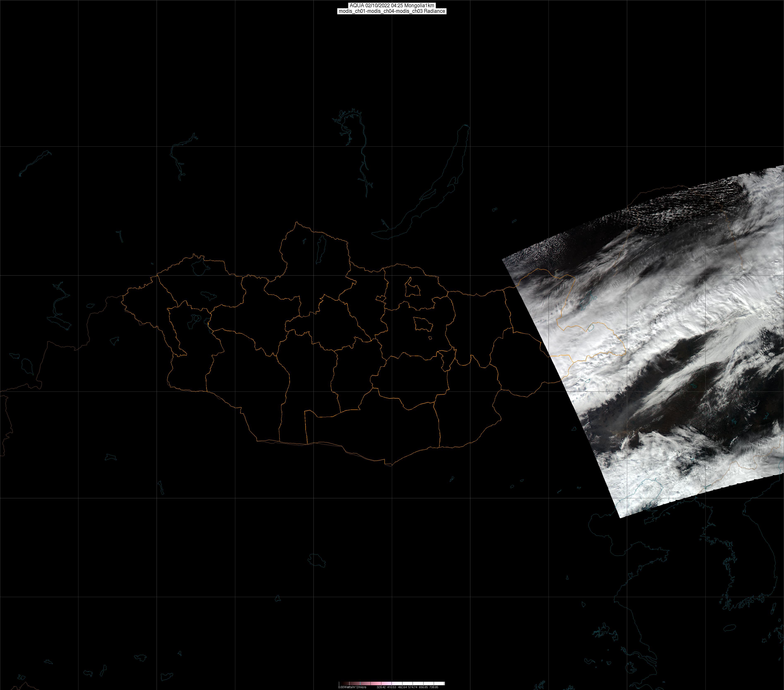Screen dimensions: 784x690
Task: Click the modis_ch01-modis_ch04-modis_ch03 Radiance label
Action: click(x=392, y=11)
